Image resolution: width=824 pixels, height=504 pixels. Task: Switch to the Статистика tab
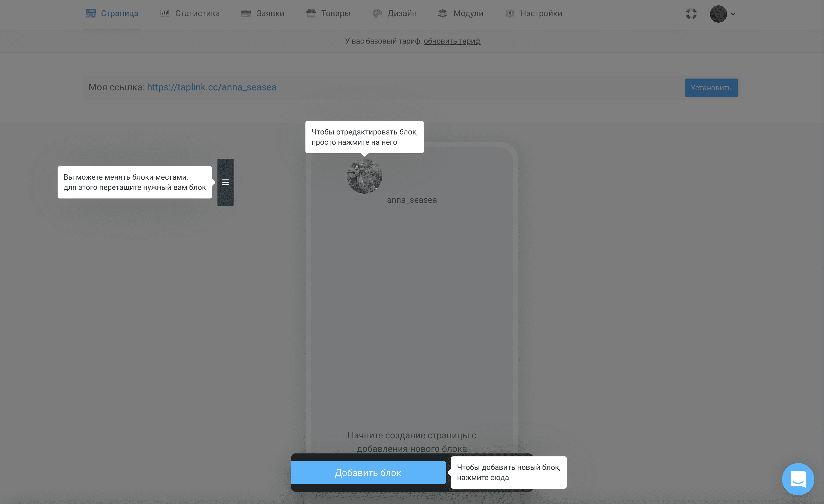pos(197,13)
